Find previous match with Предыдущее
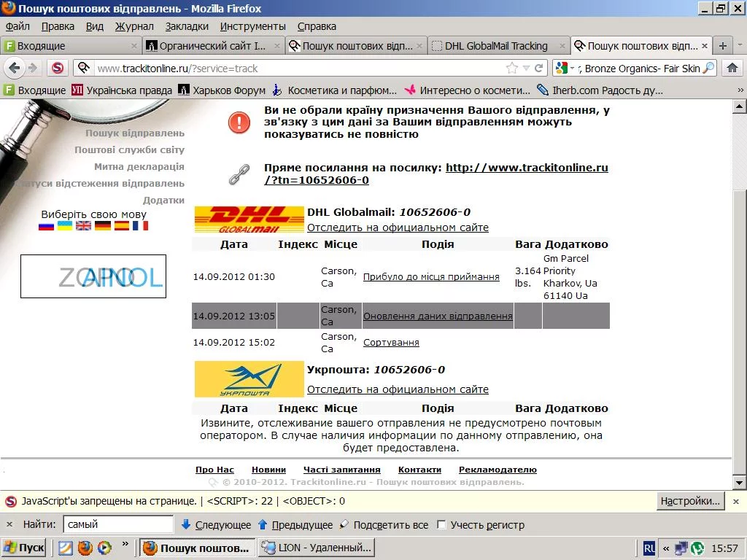 [x=295, y=525]
